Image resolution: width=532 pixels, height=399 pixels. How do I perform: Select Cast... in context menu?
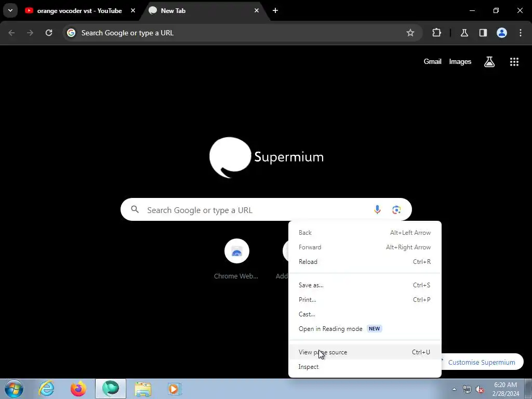(x=365, y=314)
